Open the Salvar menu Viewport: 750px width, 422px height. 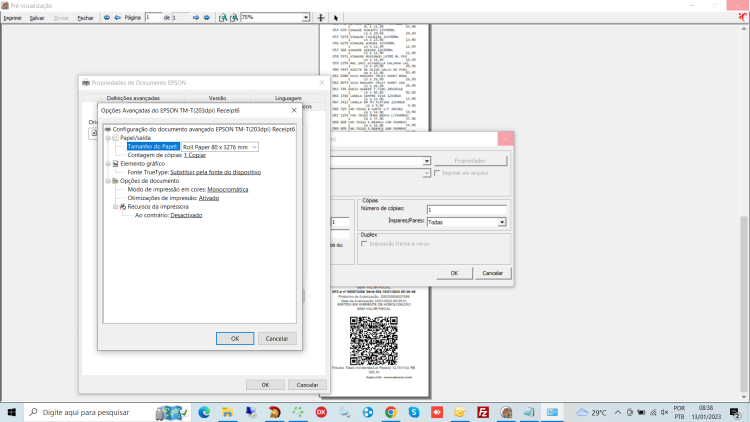coord(37,18)
